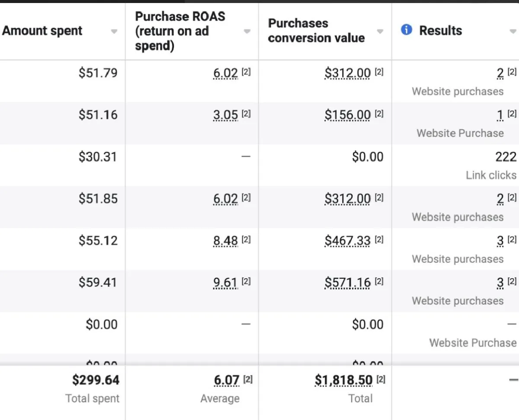Click the footnote marker next to $1,818.50
Screen dimensions: 519x420
[381, 379]
